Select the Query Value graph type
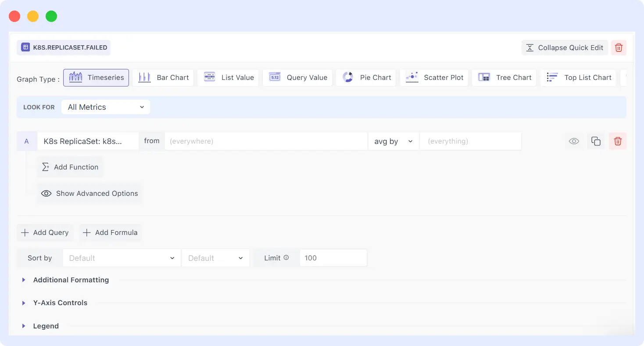Screen dimensions: 644x346 point(297,77)
